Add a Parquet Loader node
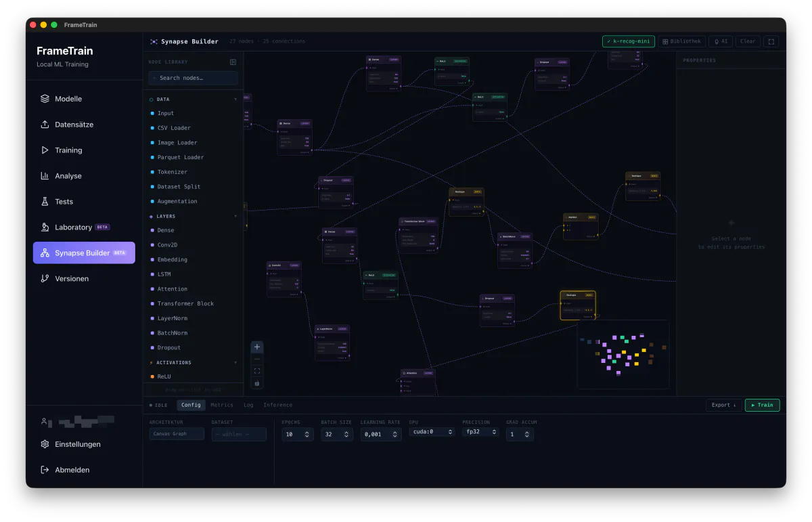 coord(193,157)
